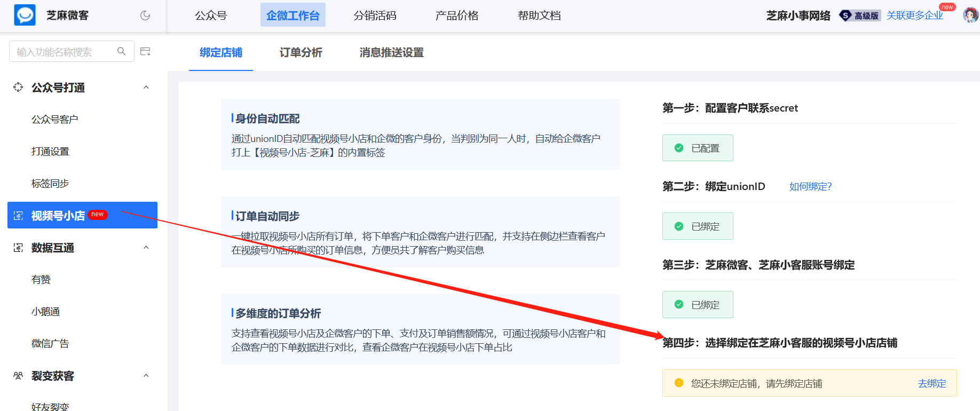The width and height of the screenshot is (980, 411).
Task: Focus the 输入功能名称搜索 search field
Action: 72,51
